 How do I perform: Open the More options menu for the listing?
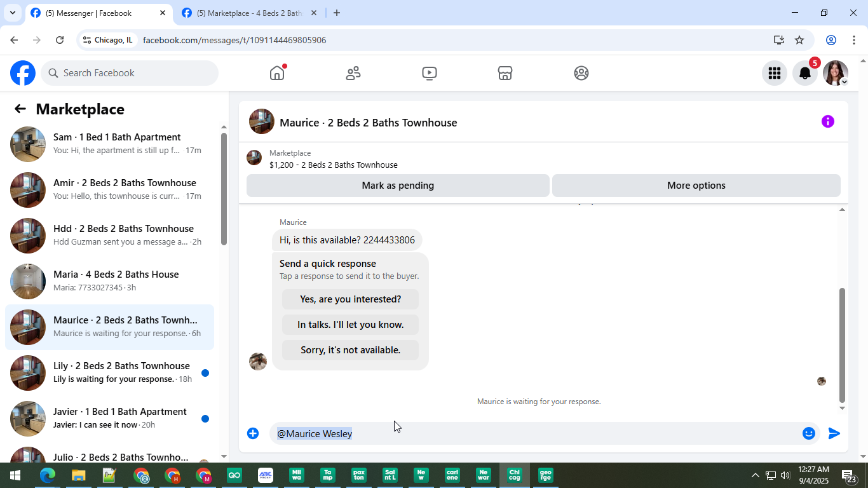tap(696, 186)
